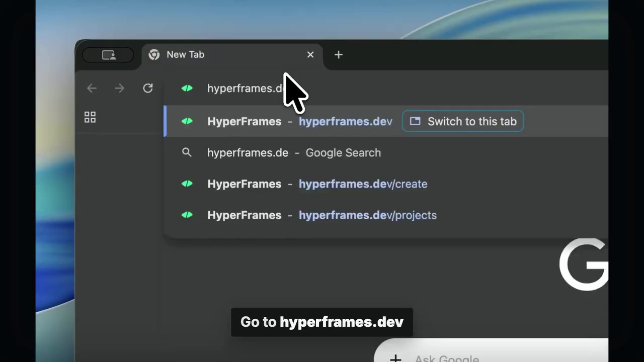Screen dimensions: 644x362
Task: Select hyperframes.de Google Search suggestion
Action: pos(386,153)
